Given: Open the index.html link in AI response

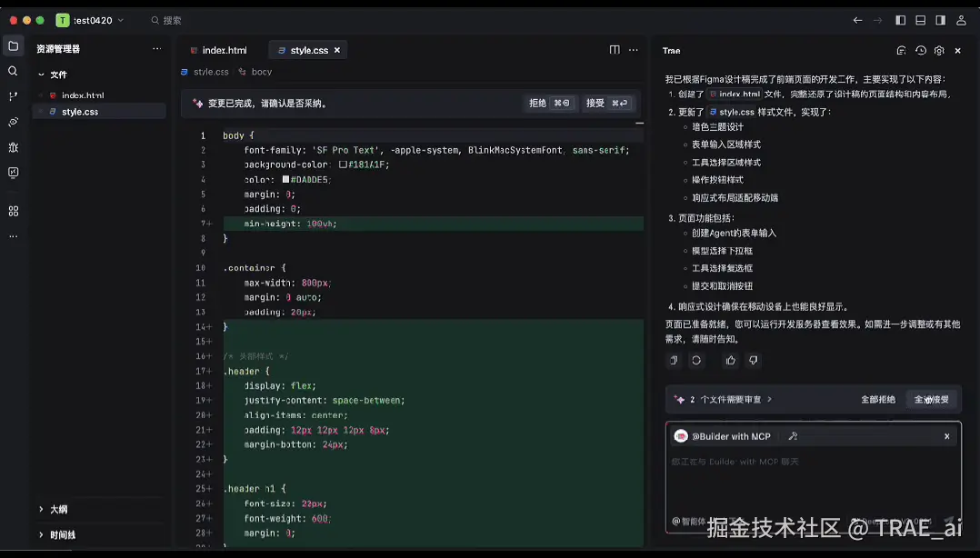Looking at the screenshot, I should tap(735, 95).
